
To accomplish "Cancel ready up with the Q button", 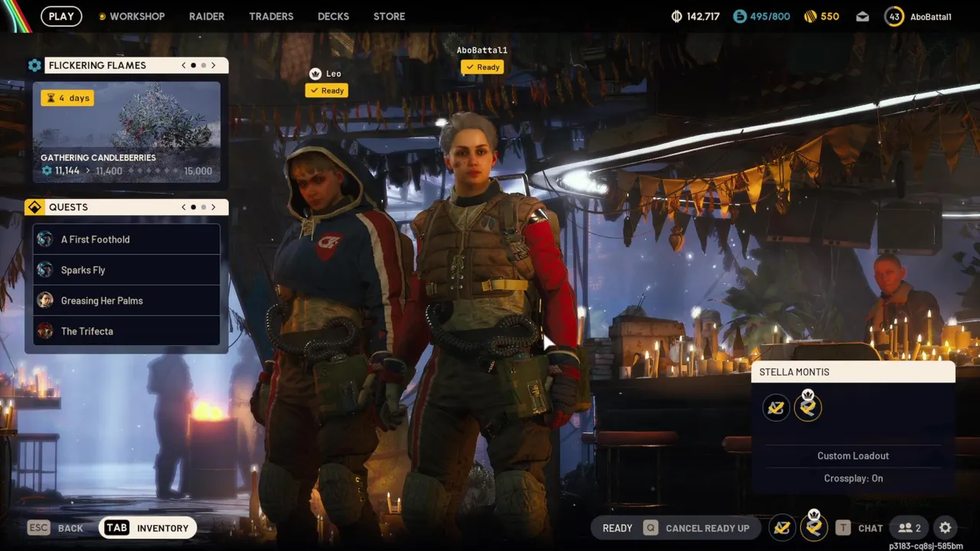I will click(x=695, y=528).
